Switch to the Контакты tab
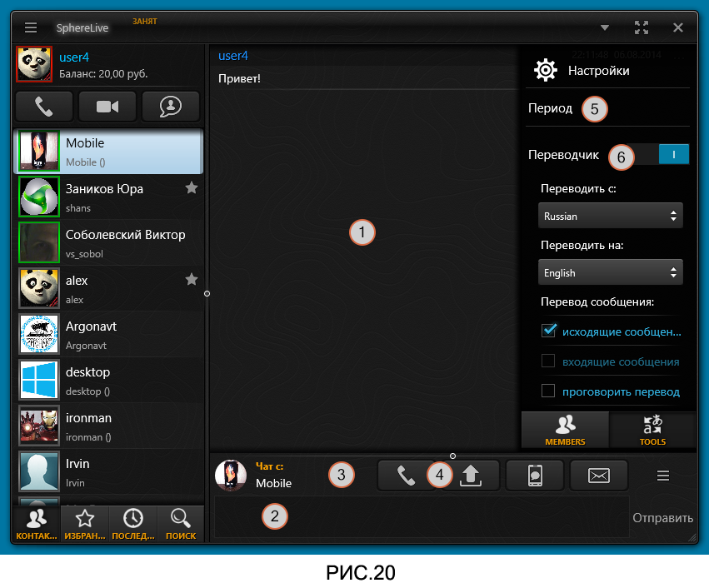 pos(37,524)
